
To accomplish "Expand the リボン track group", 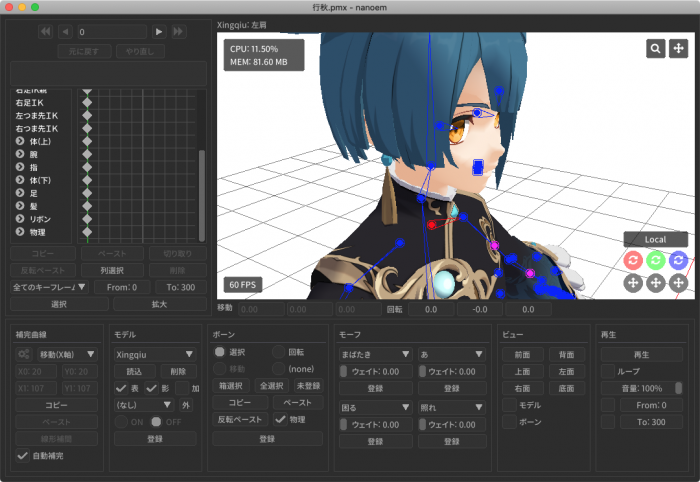I will click(x=20, y=219).
